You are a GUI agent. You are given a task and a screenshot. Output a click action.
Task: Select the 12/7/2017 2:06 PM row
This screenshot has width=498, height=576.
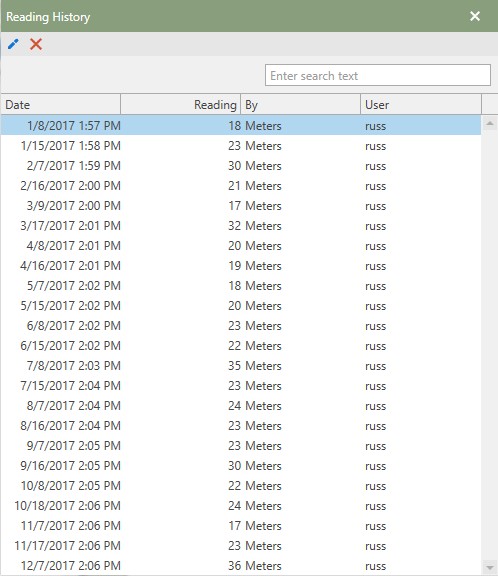pos(241,566)
